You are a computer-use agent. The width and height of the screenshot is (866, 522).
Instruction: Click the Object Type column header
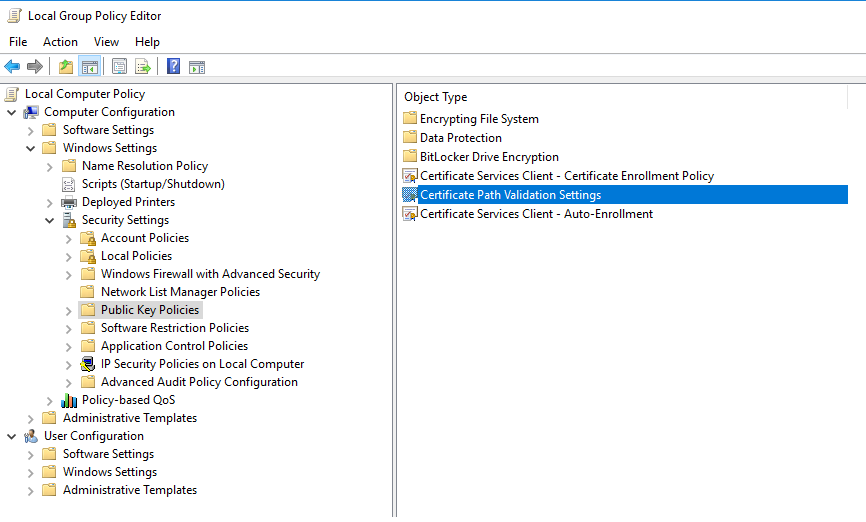point(436,97)
